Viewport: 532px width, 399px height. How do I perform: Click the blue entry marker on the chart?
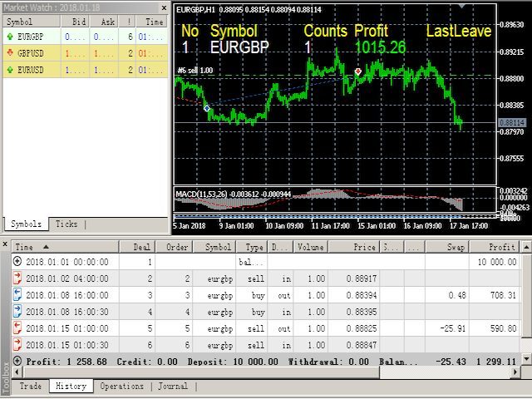[x=206, y=108]
